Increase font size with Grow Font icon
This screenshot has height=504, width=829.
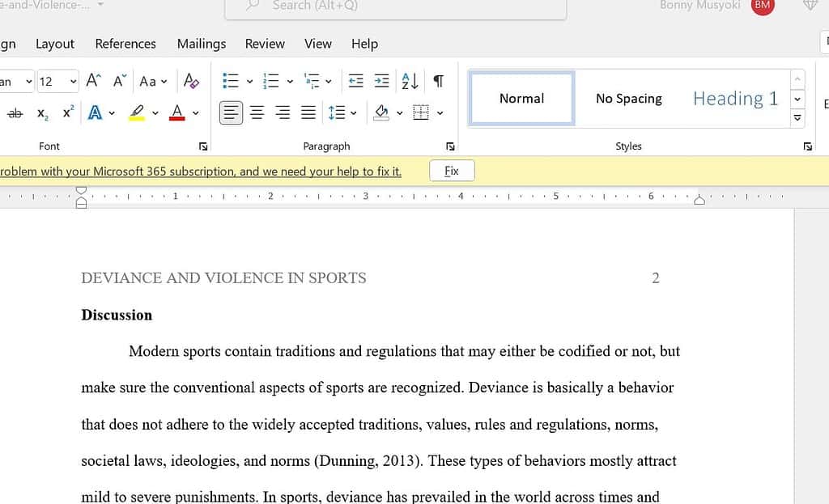(x=93, y=81)
